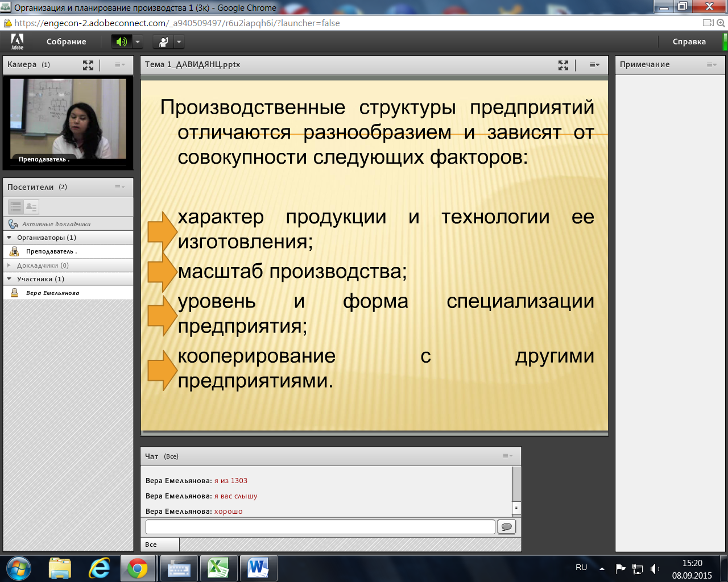Click the Примечание notes text area
The width and height of the screenshot is (728, 582).
[x=670, y=313]
